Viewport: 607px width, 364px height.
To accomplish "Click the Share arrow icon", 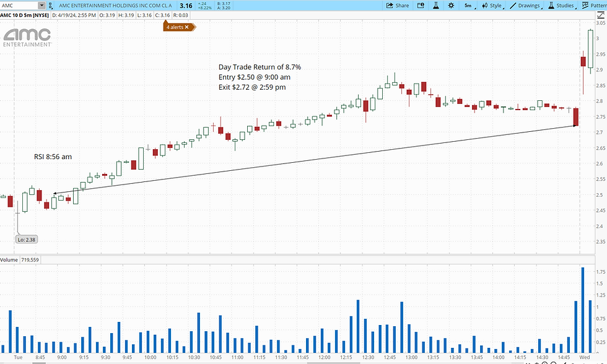I will pyautogui.click(x=390, y=6).
